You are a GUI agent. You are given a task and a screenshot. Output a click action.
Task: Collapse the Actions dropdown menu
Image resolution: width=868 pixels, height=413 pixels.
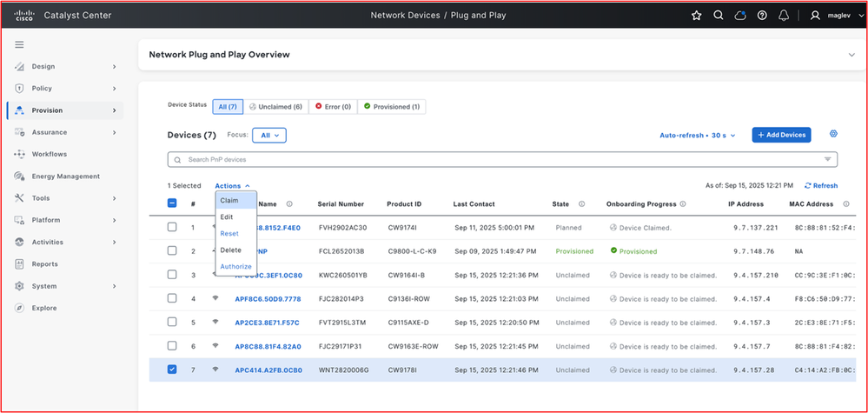233,186
